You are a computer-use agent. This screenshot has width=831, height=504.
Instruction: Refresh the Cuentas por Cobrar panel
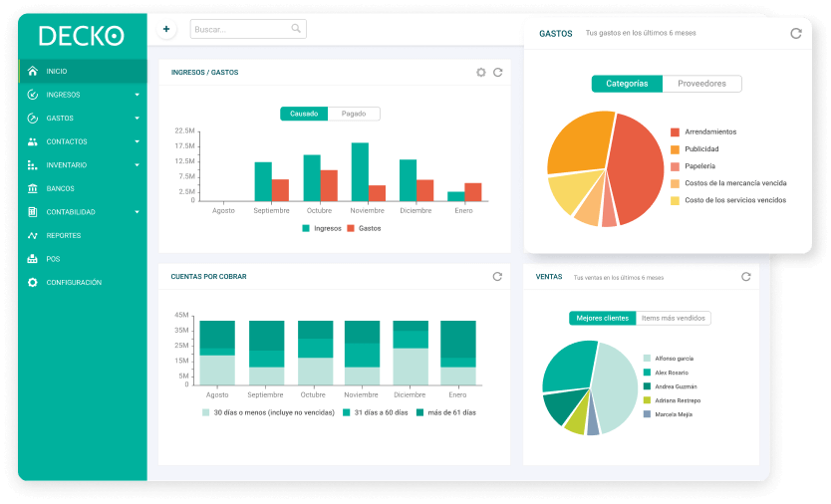point(497,276)
